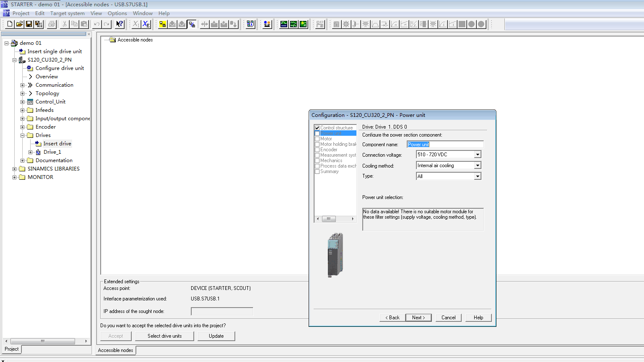644x362 pixels.
Task: Click the New project toolbar icon
Action: (x=10, y=24)
